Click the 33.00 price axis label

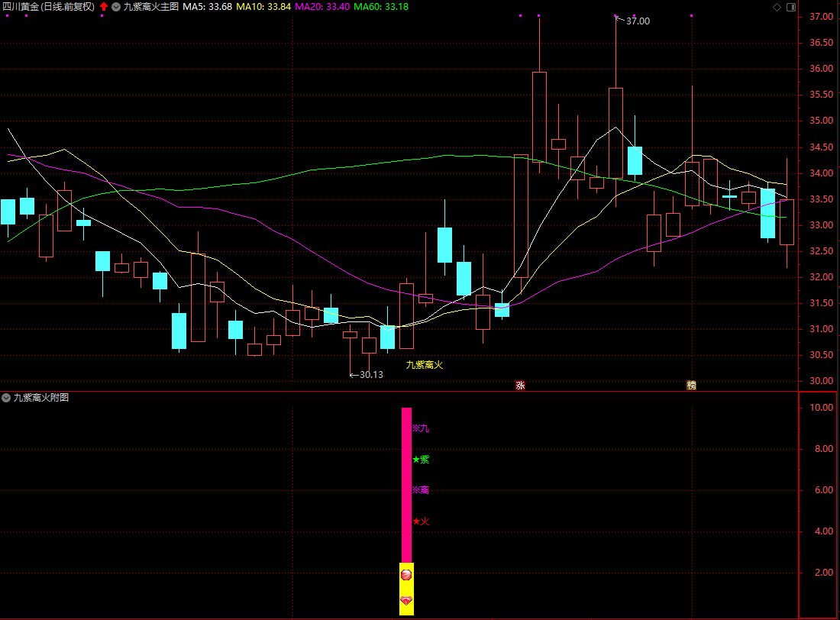(x=821, y=225)
